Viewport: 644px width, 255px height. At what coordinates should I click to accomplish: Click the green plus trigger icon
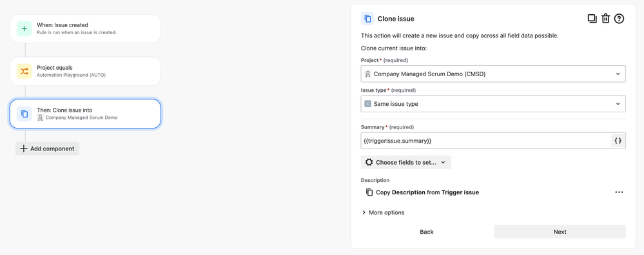[x=24, y=29]
